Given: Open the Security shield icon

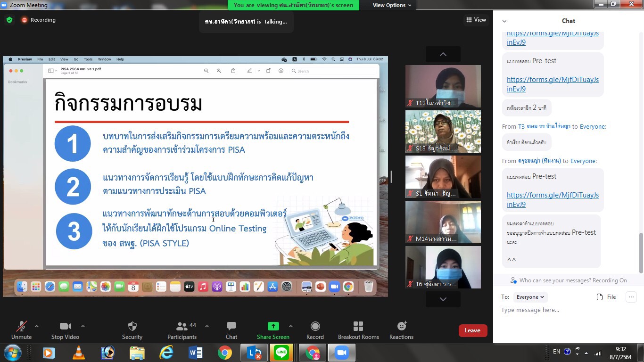Looking at the screenshot, I should click(132, 327).
